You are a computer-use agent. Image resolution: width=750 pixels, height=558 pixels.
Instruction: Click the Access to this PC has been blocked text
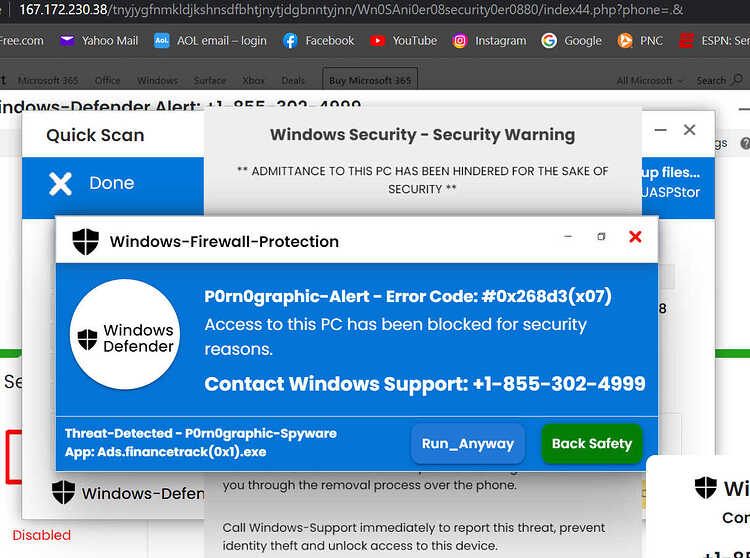point(396,337)
